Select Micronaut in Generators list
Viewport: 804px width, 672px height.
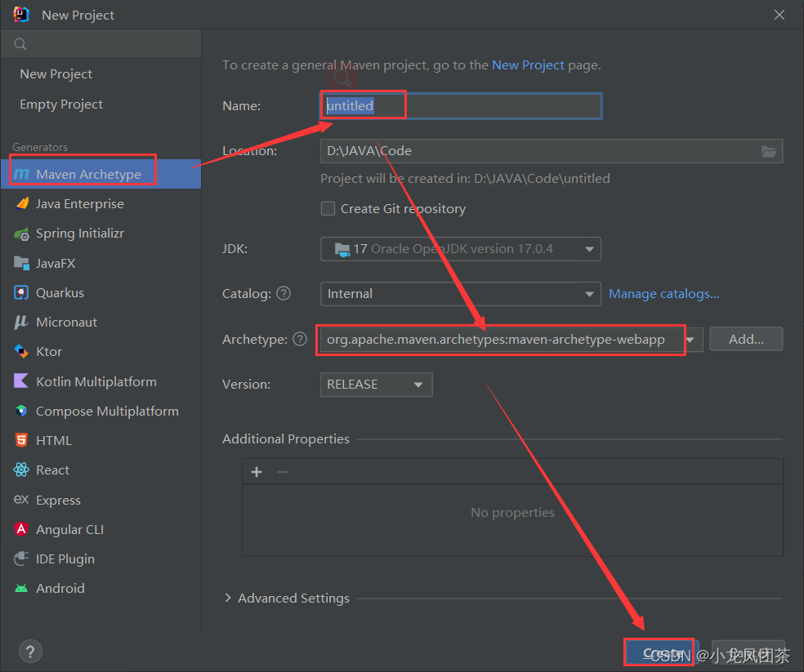(101, 322)
